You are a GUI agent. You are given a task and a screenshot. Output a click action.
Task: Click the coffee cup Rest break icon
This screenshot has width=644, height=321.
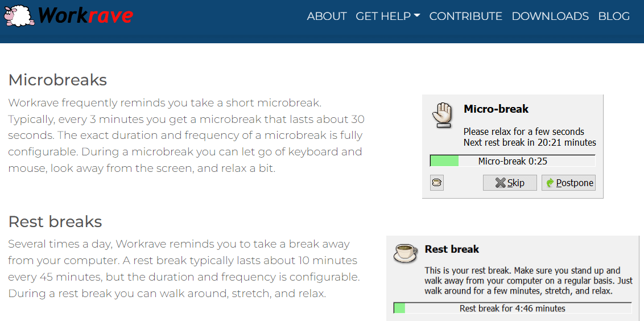pos(406,252)
